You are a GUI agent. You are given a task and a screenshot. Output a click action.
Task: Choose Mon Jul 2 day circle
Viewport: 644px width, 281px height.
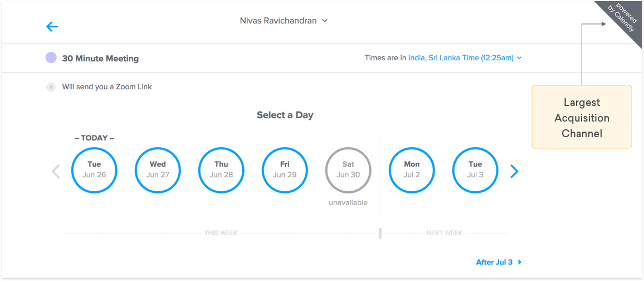(412, 169)
